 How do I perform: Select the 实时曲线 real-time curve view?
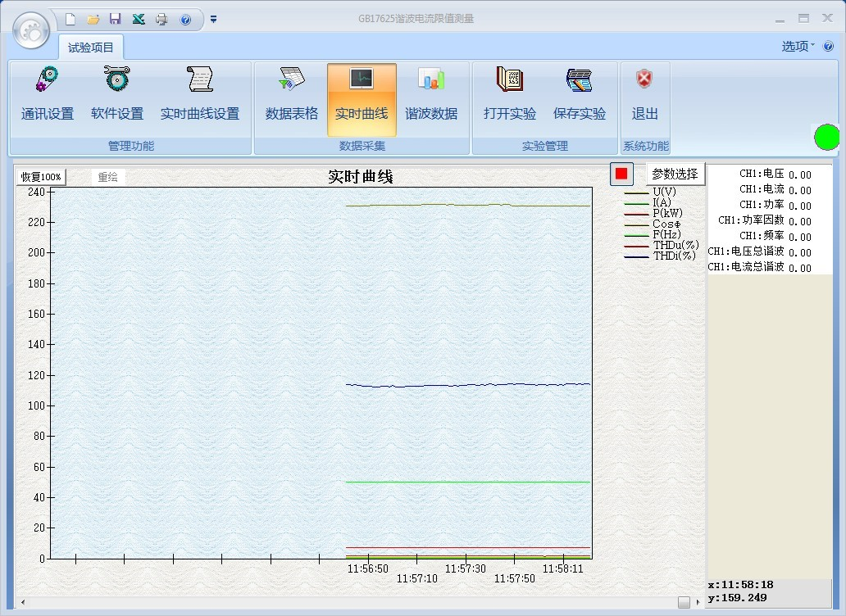click(362, 97)
